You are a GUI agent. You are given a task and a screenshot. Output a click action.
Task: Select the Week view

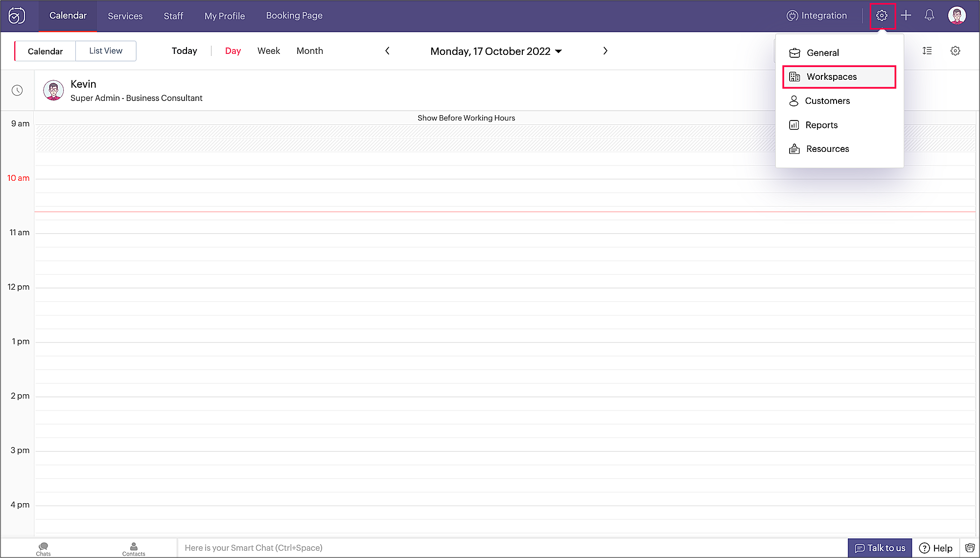pyautogui.click(x=269, y=51)
